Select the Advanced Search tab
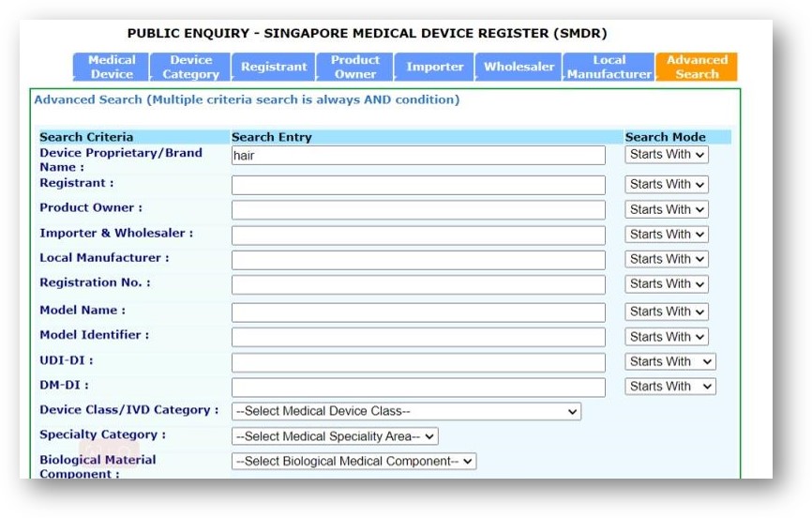This screenshot has height=518, width=812. (697, 67)
